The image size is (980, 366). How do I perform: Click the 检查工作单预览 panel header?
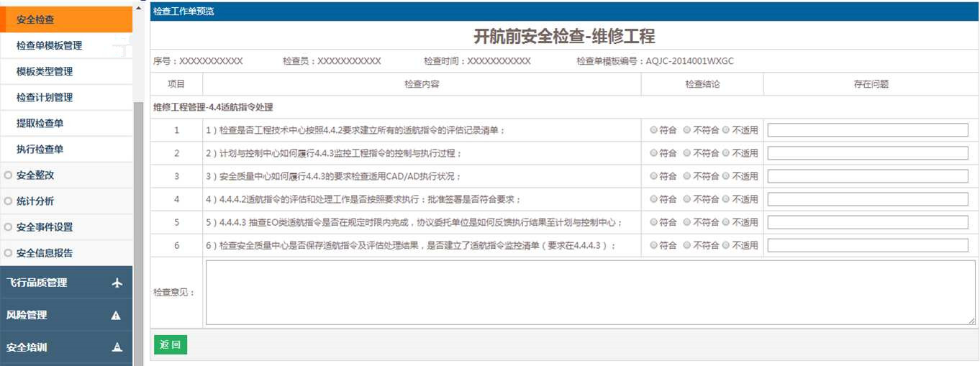click(x=564, y=12)
